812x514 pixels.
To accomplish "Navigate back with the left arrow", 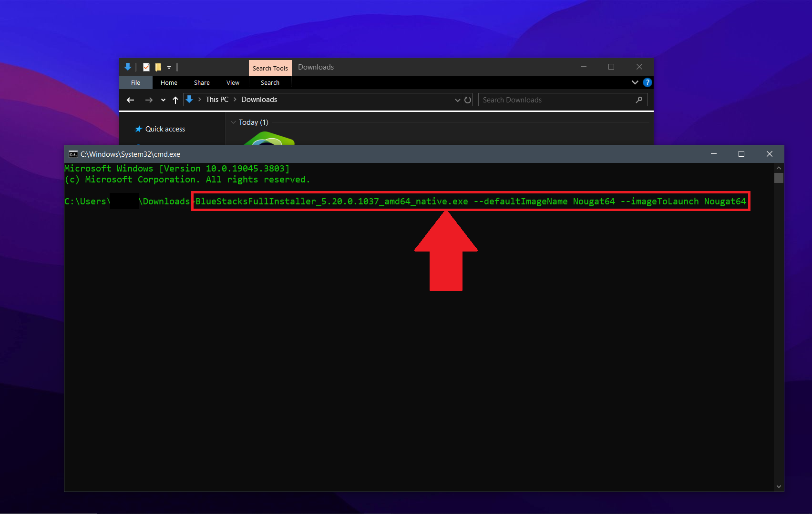I will click(x=130, y=100).
